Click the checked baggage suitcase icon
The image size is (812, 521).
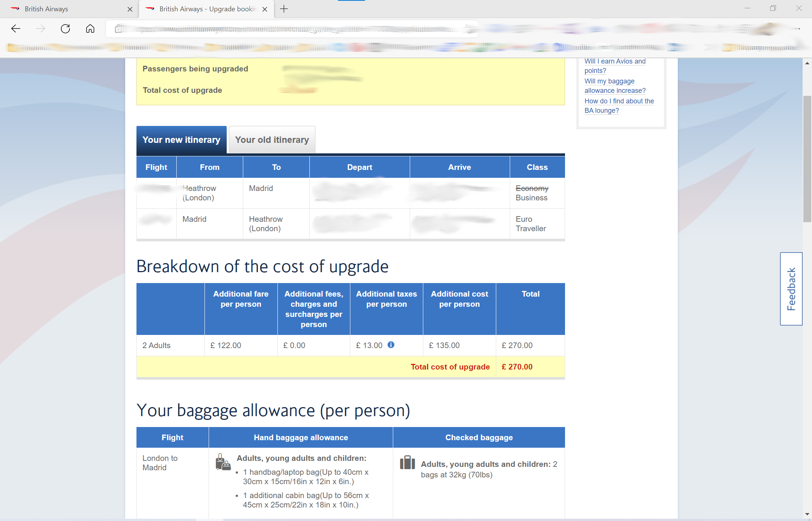click(408, 462)
